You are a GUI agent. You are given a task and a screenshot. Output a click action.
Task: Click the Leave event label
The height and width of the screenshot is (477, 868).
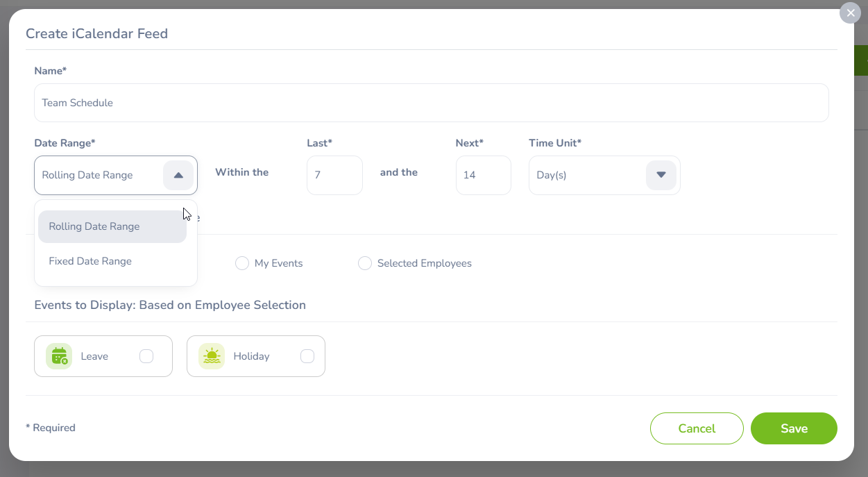(x=94, y=356)
